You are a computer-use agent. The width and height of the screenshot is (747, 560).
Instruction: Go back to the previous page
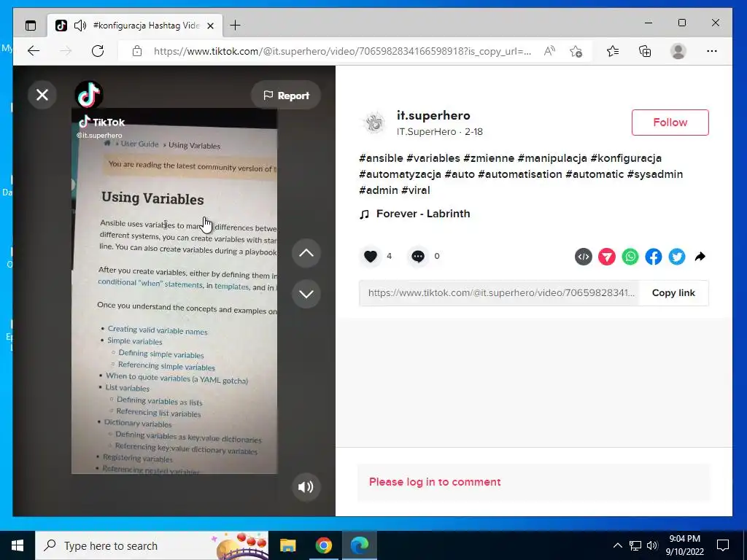click(x=34, y=51)
